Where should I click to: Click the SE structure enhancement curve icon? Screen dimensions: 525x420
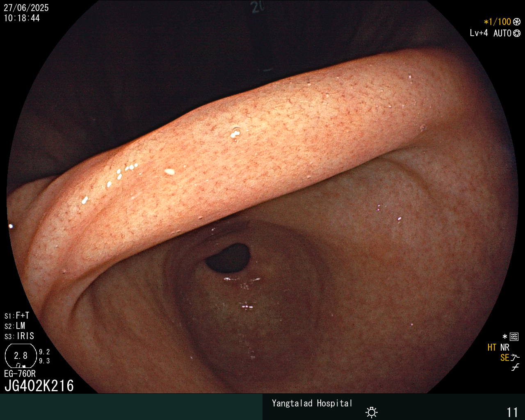(515, 358)
